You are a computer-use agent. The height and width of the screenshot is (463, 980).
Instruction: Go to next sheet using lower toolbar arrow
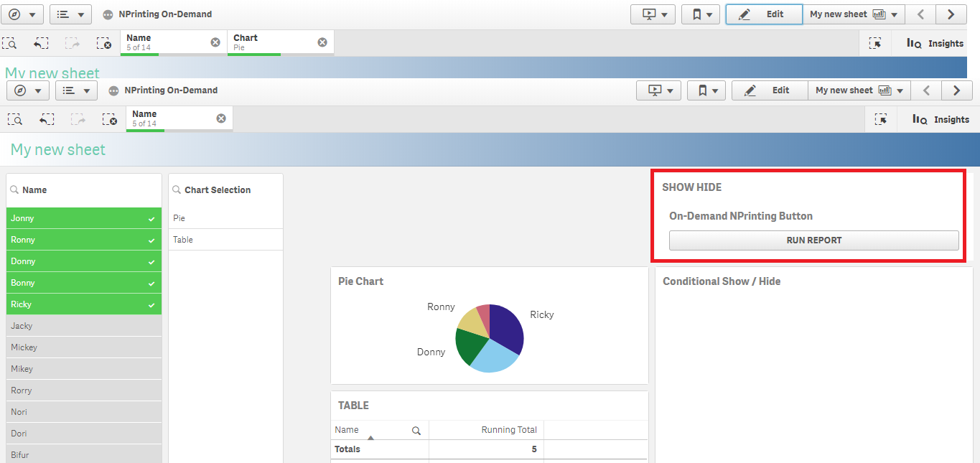[x=956, y=90]
